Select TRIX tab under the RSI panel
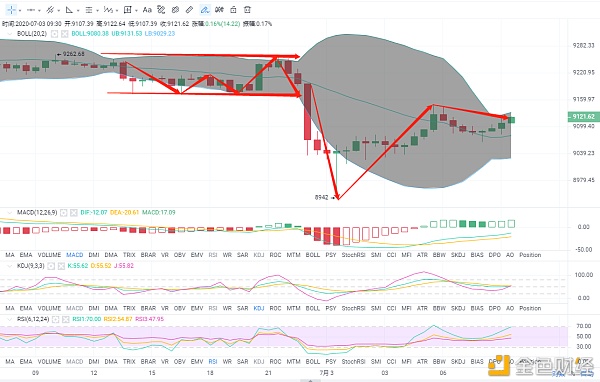The width and height of the screenshot is (600, 382). point(129,362)
